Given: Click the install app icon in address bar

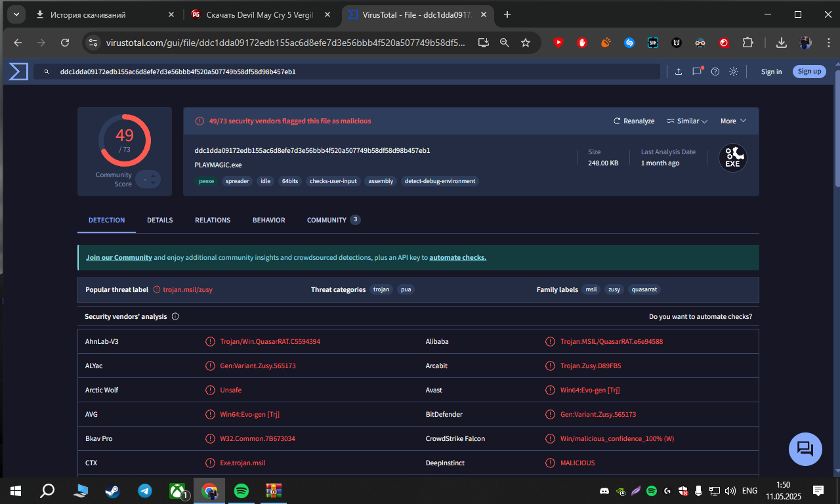Looking at the screenshot, I should point(484,43).
